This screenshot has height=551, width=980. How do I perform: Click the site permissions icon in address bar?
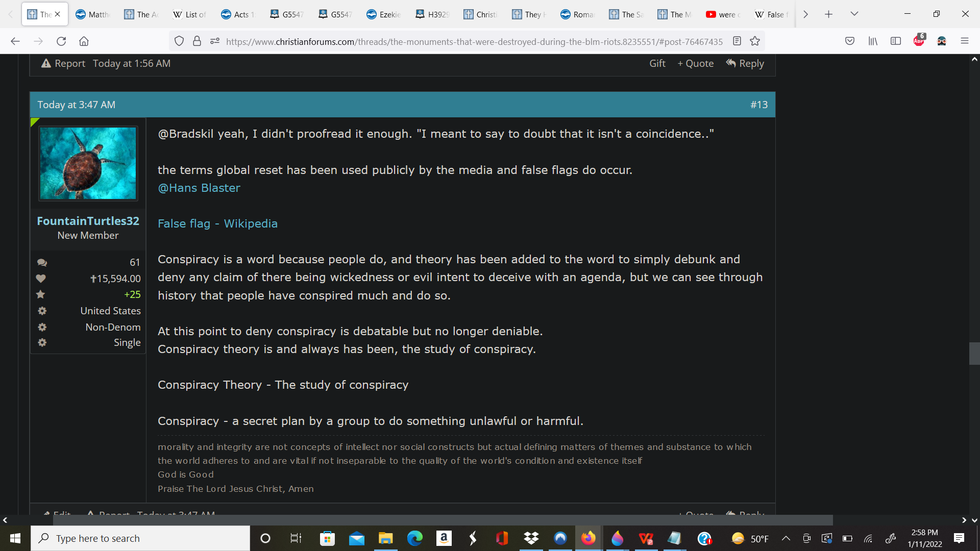215,41
